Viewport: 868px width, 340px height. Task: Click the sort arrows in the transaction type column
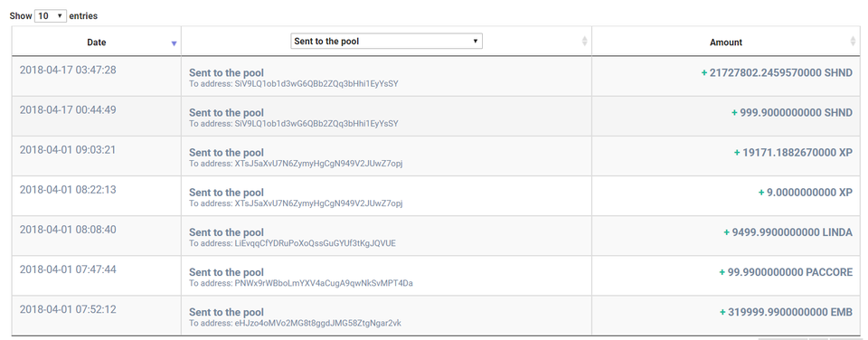[585, 41]
